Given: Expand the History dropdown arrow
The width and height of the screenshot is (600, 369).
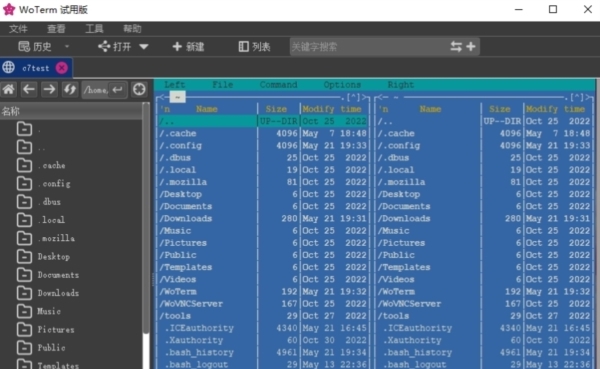Looking at the screenshot, I should pos(67,47).
